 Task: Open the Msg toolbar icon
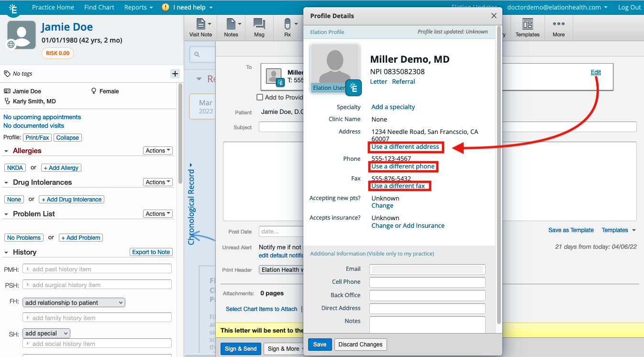[x=259, y=28]
